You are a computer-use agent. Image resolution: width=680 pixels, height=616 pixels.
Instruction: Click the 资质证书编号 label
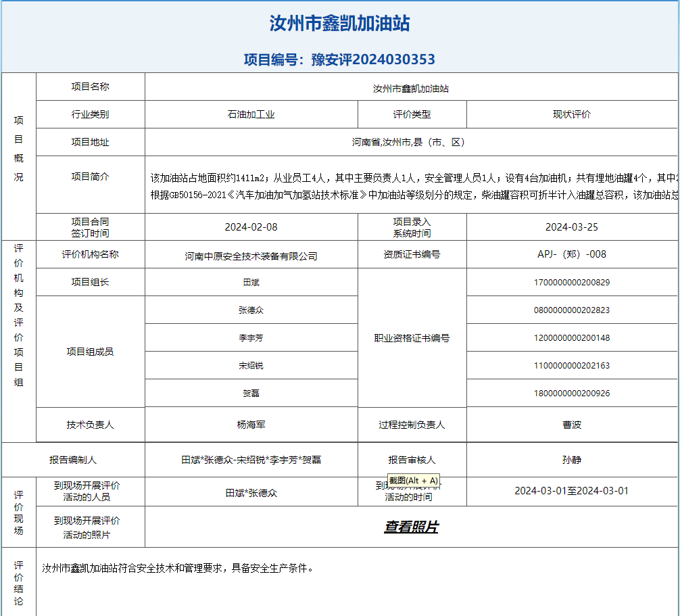(x=412, y=254)
